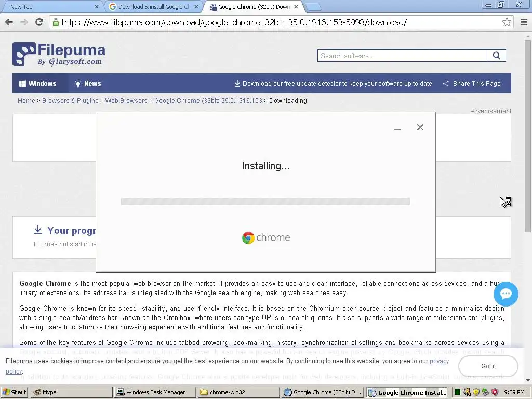Click the search magnifier button

click(x=496, y=56)
